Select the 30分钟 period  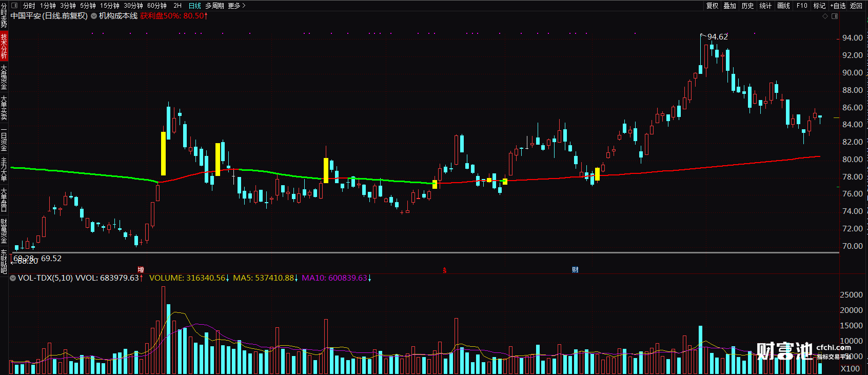[133, 6]
